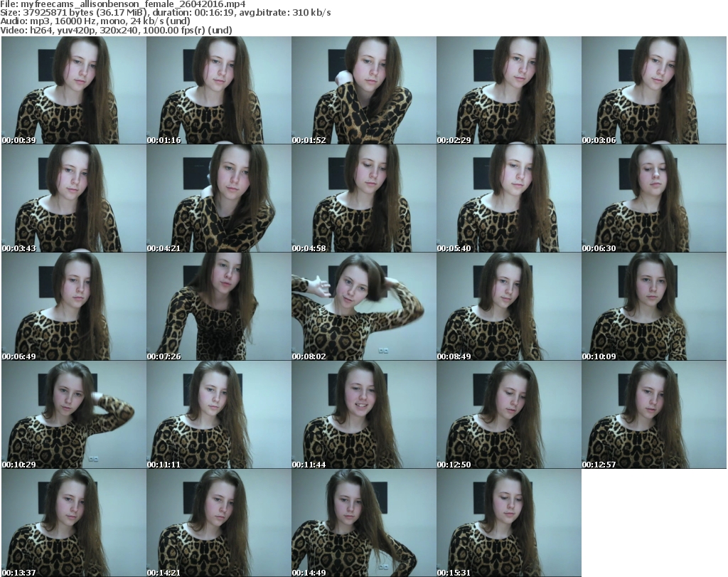Choose the thumbnail at 00:03:06
The height and width of the screenshot is (577, 728).
click(654, 90)
